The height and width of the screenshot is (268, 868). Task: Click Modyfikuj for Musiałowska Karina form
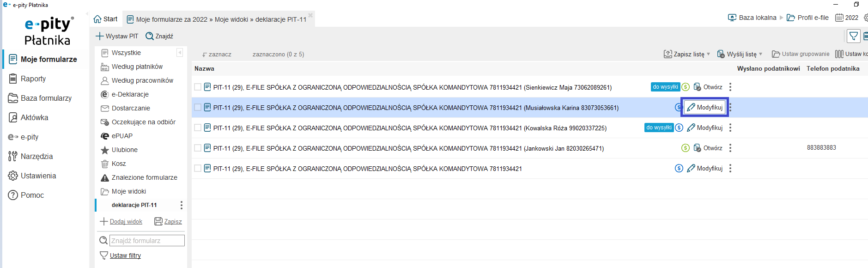pos(704,107)
